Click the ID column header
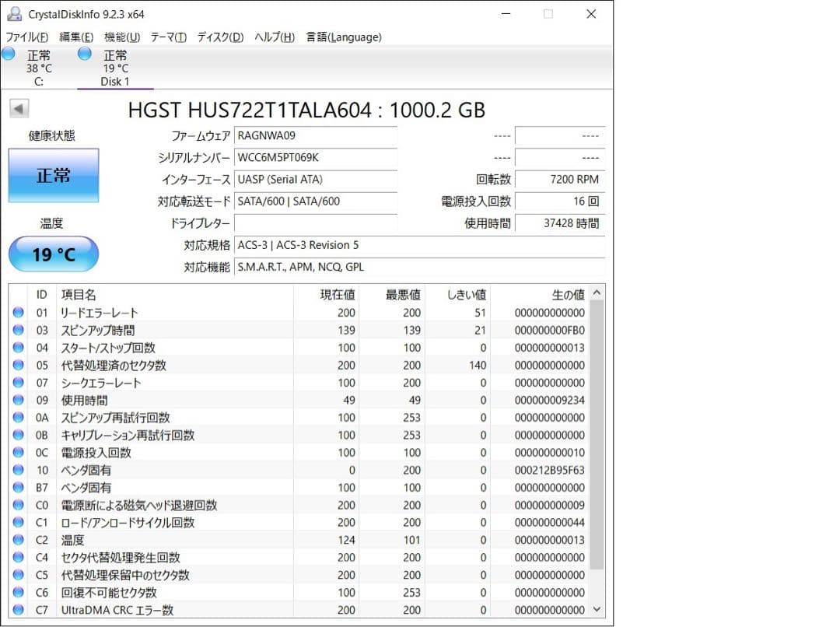 click(42, 295)
